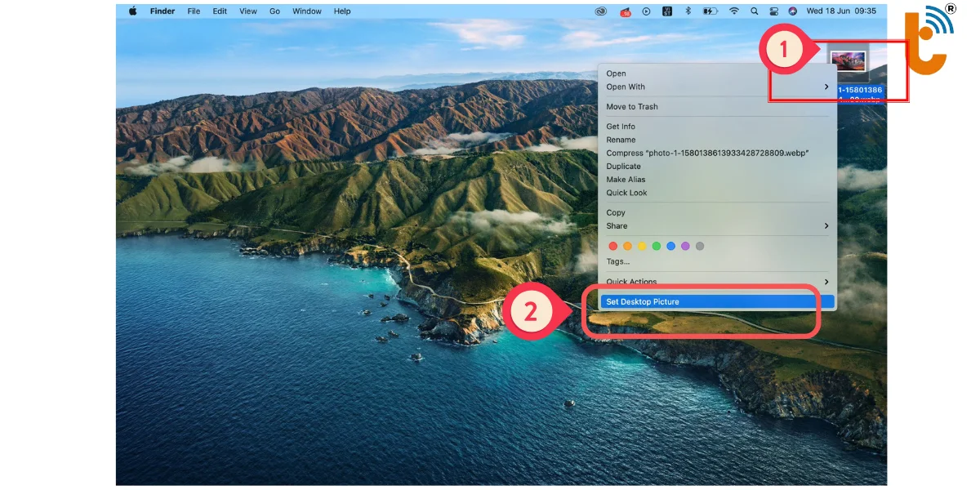The height and width of the screenshot is (490, 980).
Task: Apply the green tag color
Action: tap(657, 246)
